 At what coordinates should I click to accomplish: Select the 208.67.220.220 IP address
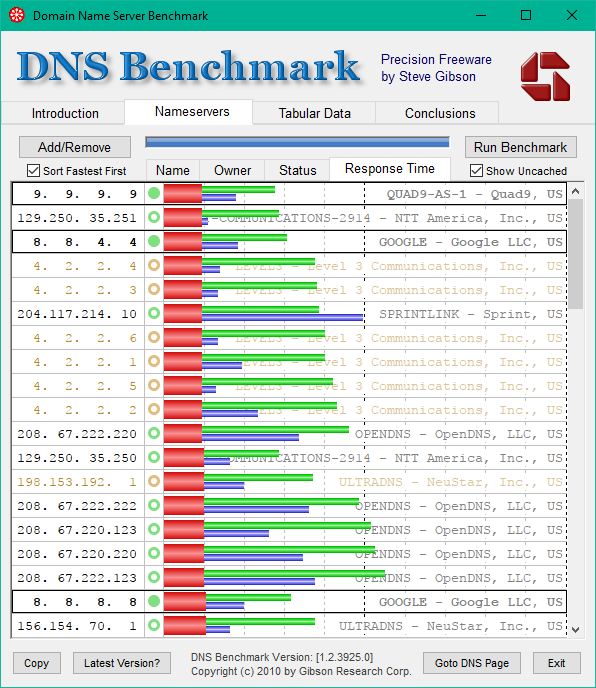78,553
